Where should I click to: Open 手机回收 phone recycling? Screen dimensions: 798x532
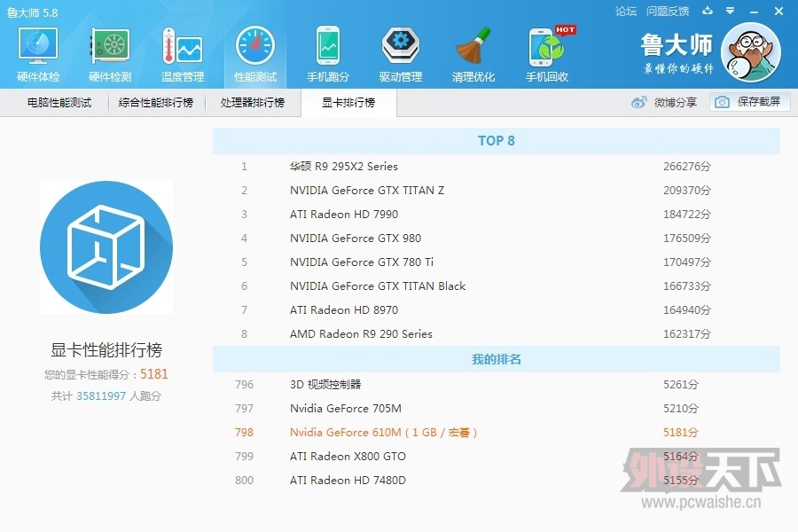[x=547, y=55]
